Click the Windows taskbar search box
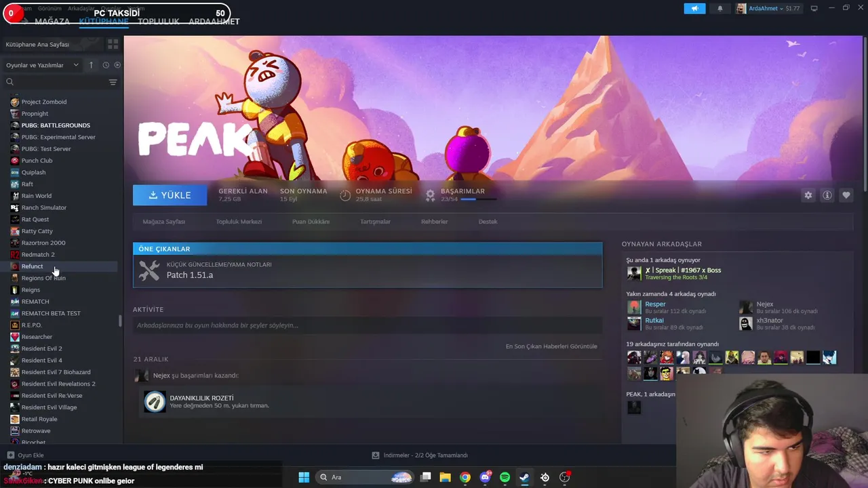 tap(365, 477)
